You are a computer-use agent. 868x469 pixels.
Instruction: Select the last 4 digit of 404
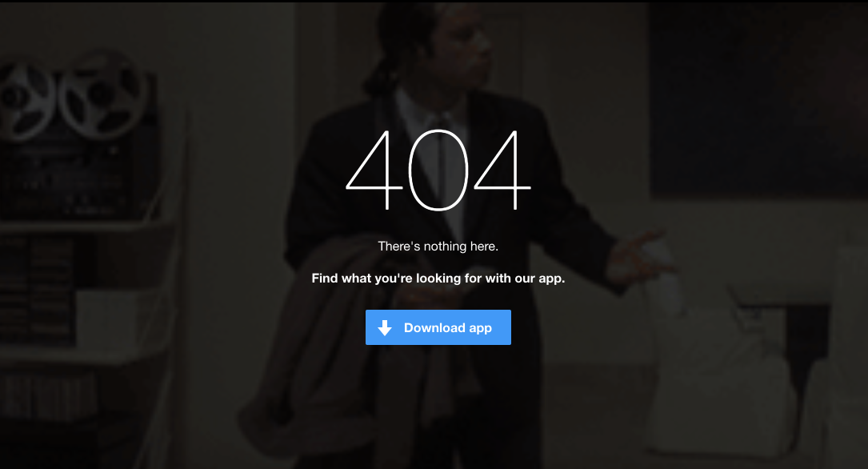click(502, 170)
